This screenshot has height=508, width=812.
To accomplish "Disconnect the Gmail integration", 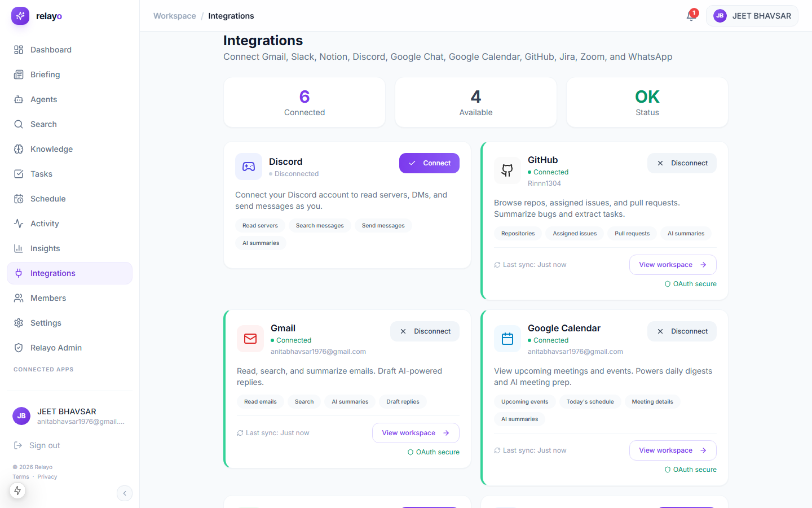I will 425,331.
